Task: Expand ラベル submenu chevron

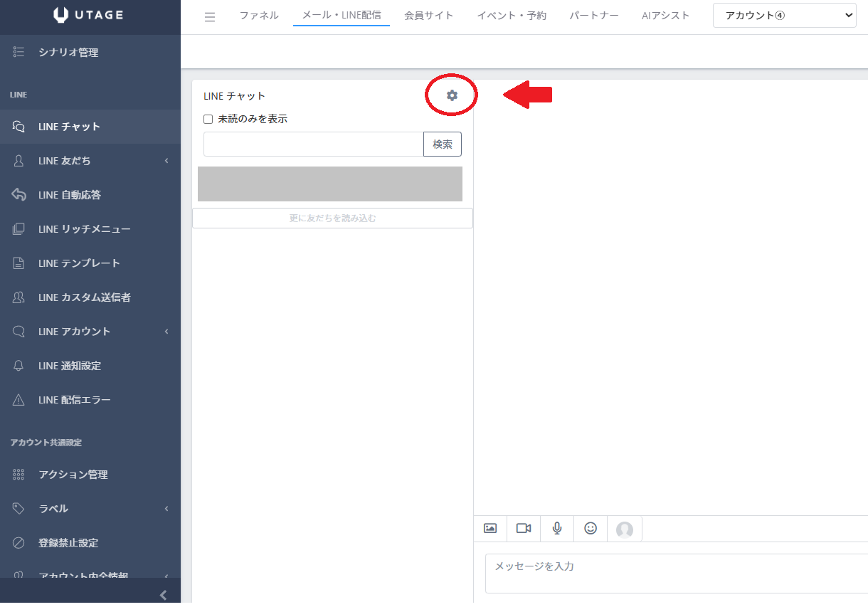Action: (x=166, y=509)
